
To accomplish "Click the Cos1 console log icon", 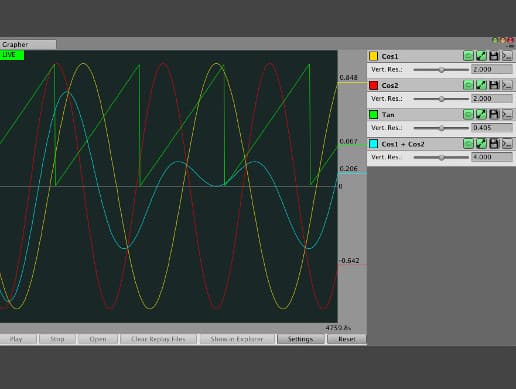I will [x=507, y=56].
